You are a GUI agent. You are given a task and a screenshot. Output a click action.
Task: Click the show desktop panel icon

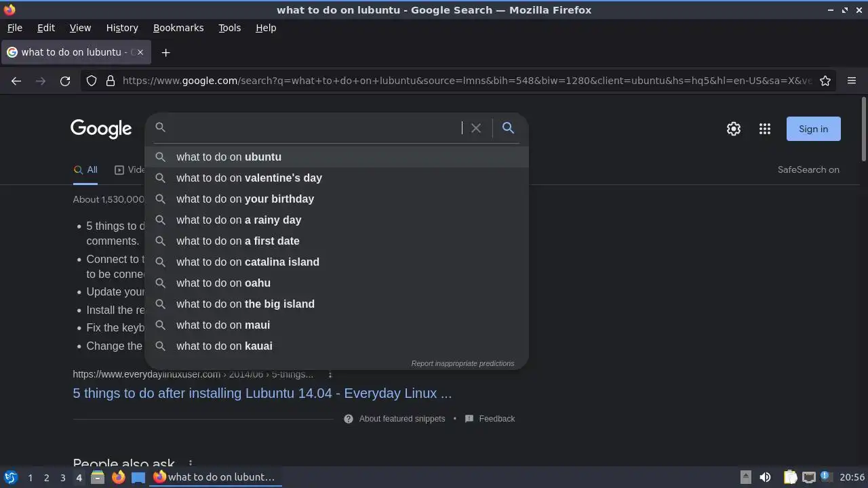(138, 477)
